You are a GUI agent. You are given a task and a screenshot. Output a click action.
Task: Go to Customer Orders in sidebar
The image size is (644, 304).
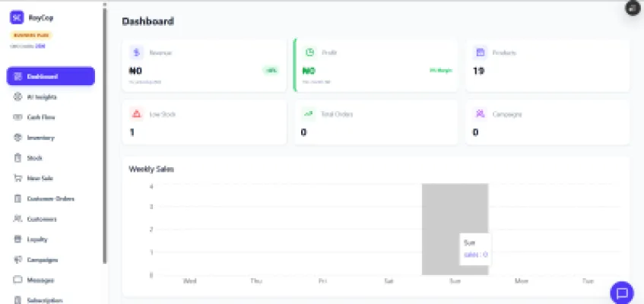click(x=50, y=199)
